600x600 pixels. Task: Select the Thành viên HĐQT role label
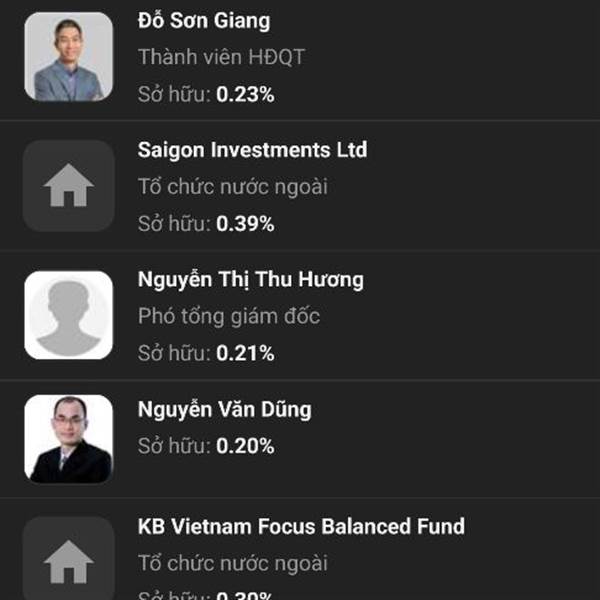(x=221, y=57)
